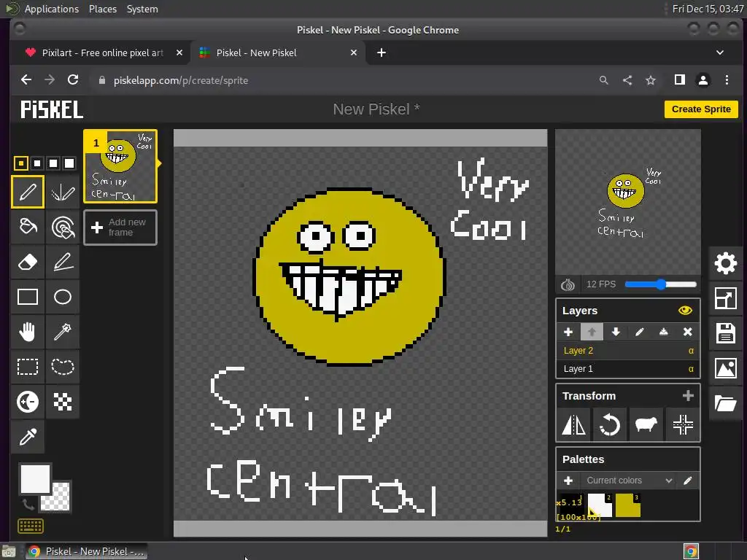Select the Circle tool
This screenshot has width=747, height=560.
tap(63, 297)
